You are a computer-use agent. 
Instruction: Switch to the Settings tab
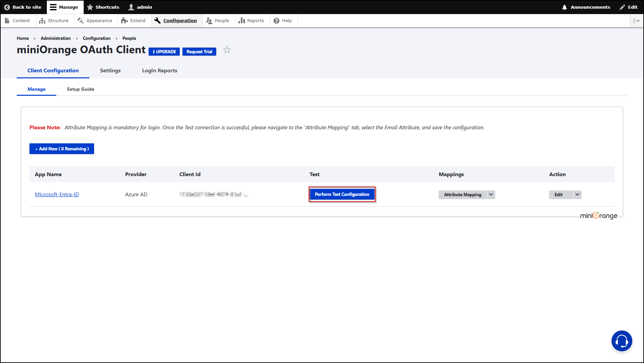click(x=110, y=70)
